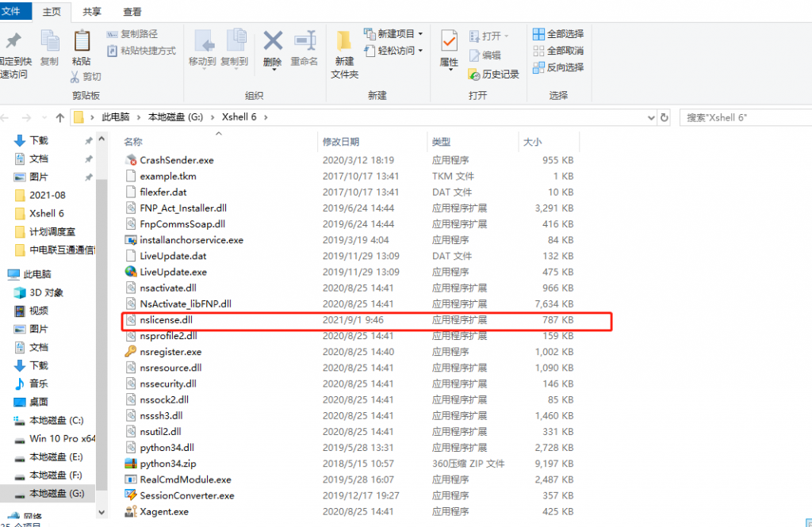Click Select All in the ribbon

[558, 34]
